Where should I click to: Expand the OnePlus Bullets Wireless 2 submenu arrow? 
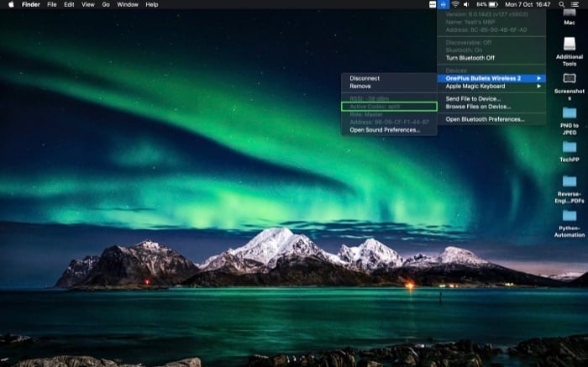[539, 78]
